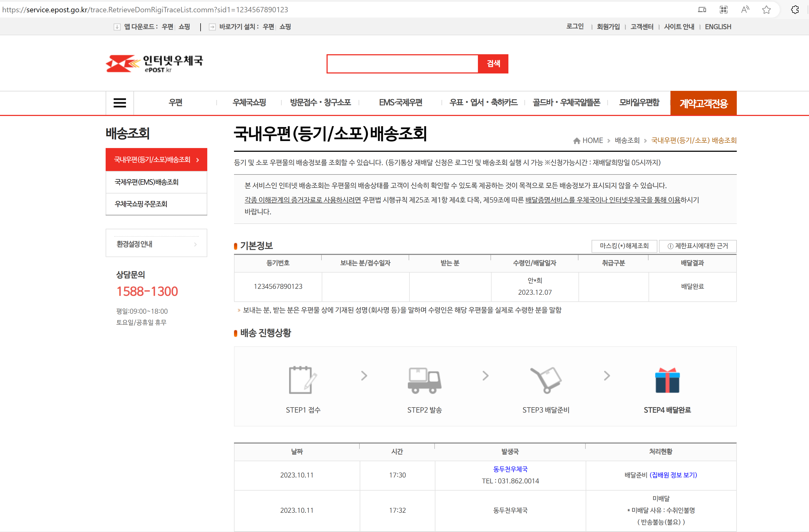Viewport: 809px width, 532px height.
Task: Select 국제우편(EMS)배송조회 in sidebar
Action: (147, 182)
